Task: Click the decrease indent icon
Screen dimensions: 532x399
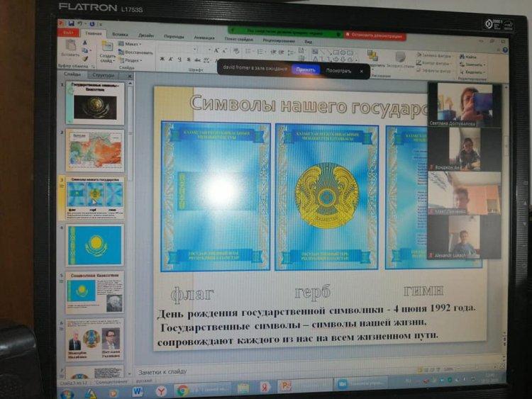Action: pos(273,52)
